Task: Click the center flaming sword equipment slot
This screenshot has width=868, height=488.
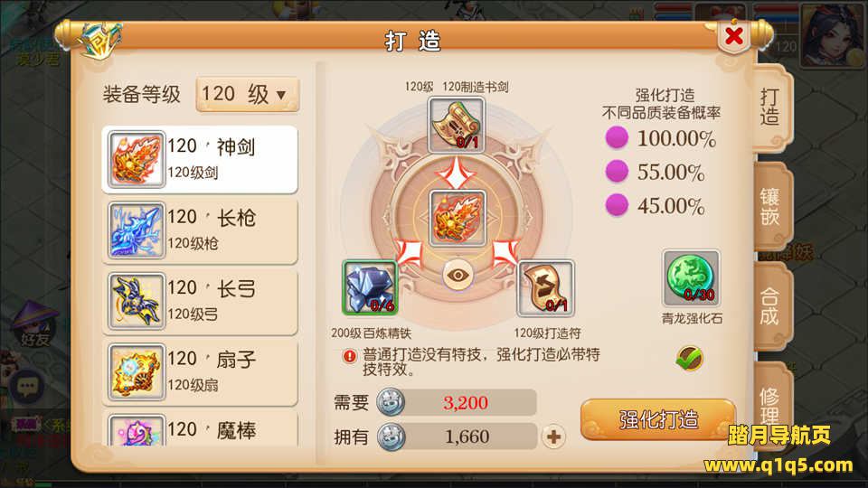Action: click(458, 219)
